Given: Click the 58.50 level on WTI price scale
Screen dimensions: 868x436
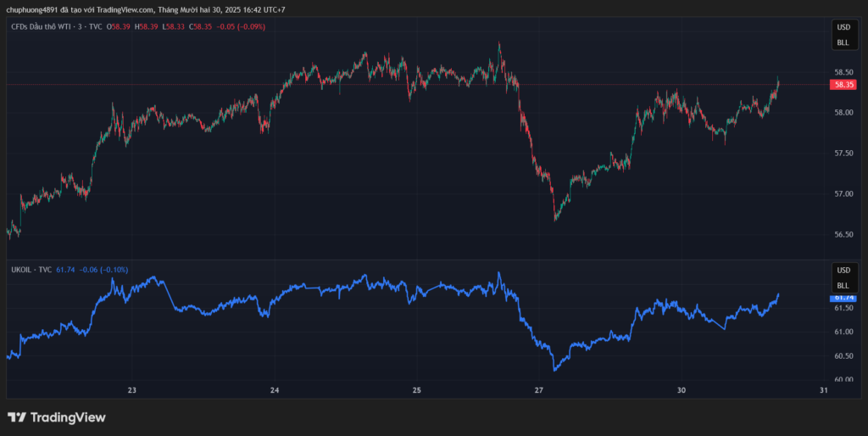Looking at the screenshot, I should [843, 73].
